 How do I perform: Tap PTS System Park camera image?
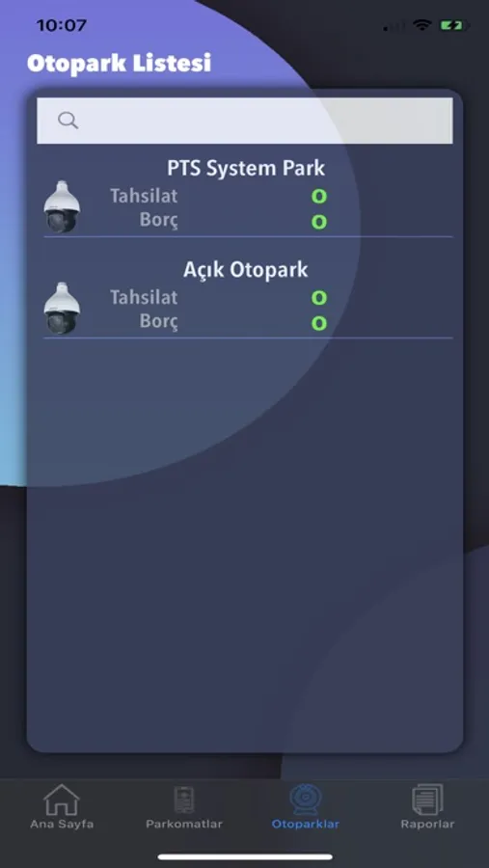click(62, 206)
